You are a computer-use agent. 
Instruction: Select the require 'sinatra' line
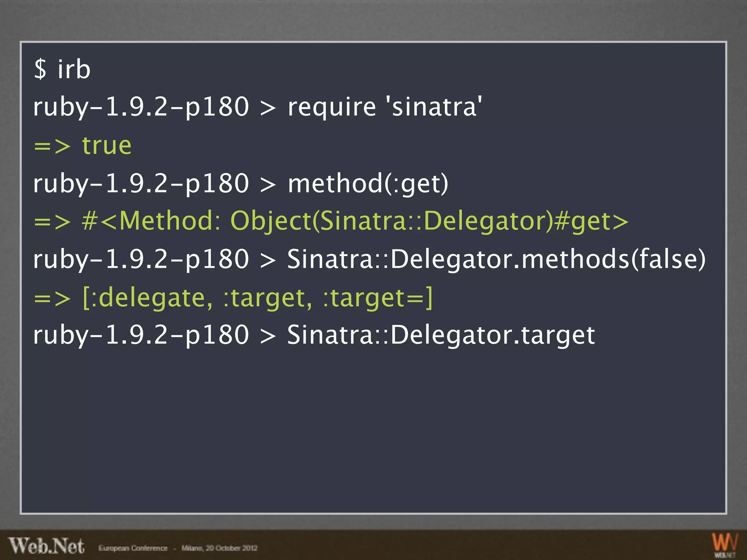258,107
